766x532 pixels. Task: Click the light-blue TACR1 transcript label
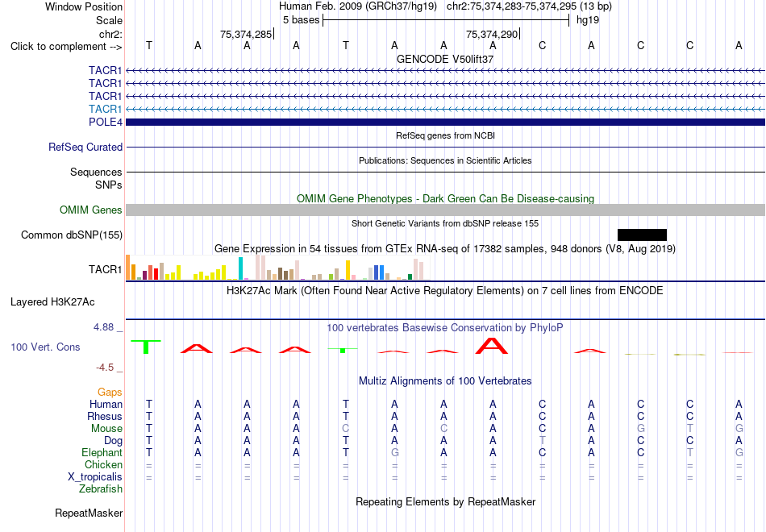105,109
